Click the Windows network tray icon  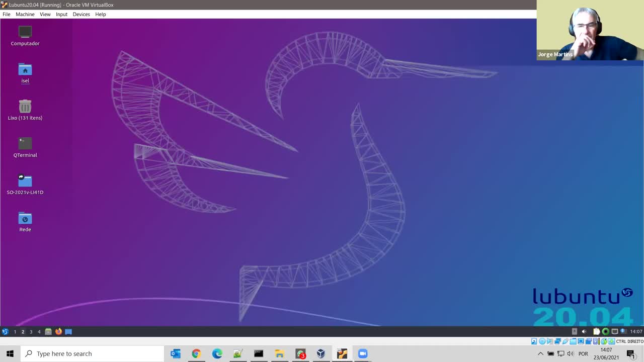pos(560,353)
